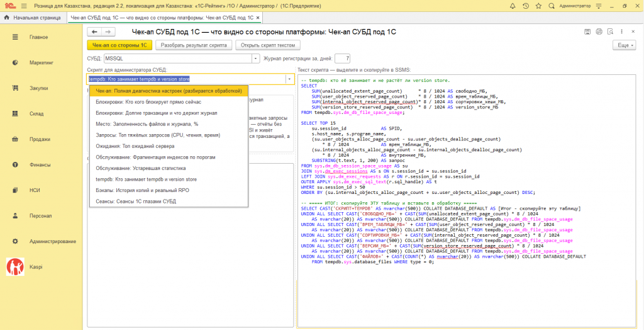
Task: Click the 'SELECT TOP 15' script line
Action: click(318, 123)
